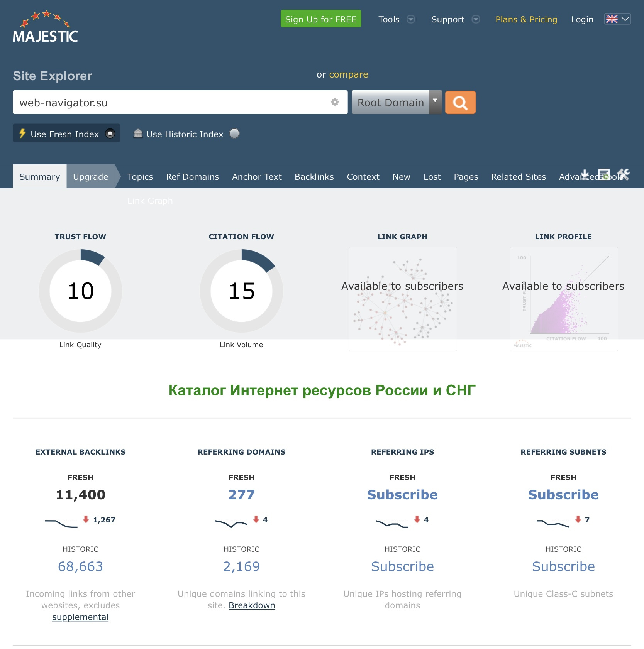Screen dimensions: 644x649
Task: Click historic referring domains count 2,169
Action: [x=241, y=566]
